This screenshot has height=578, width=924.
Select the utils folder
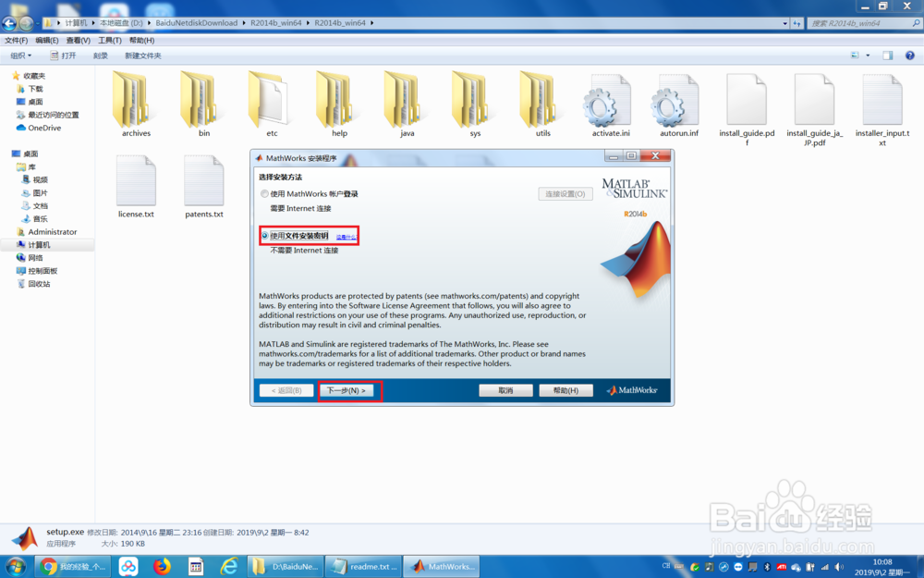pos(542,104)
